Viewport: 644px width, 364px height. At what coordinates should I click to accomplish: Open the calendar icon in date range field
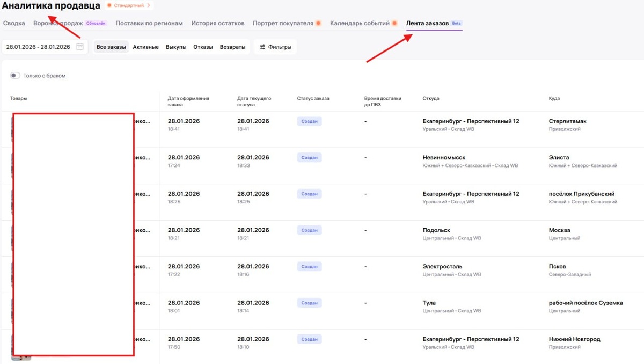pyautogui.click(x=80, y=47)
